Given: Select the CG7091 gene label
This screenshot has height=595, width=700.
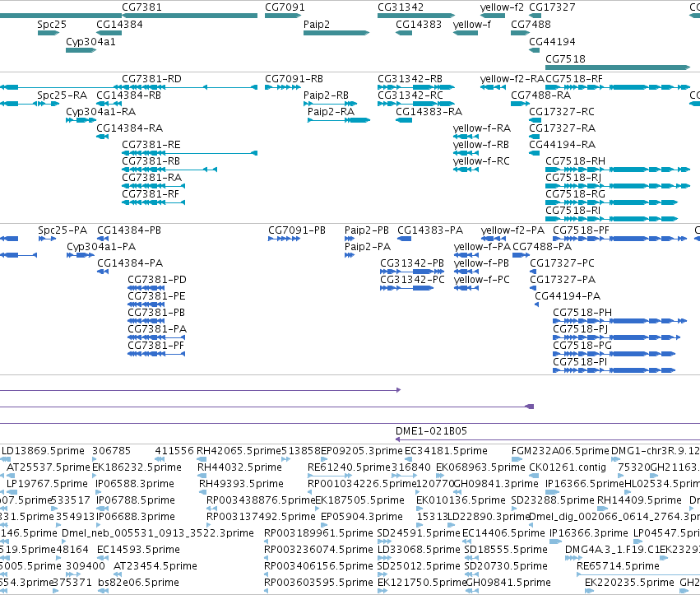Looking at the screenshot, I should click(x=285, y=7).
